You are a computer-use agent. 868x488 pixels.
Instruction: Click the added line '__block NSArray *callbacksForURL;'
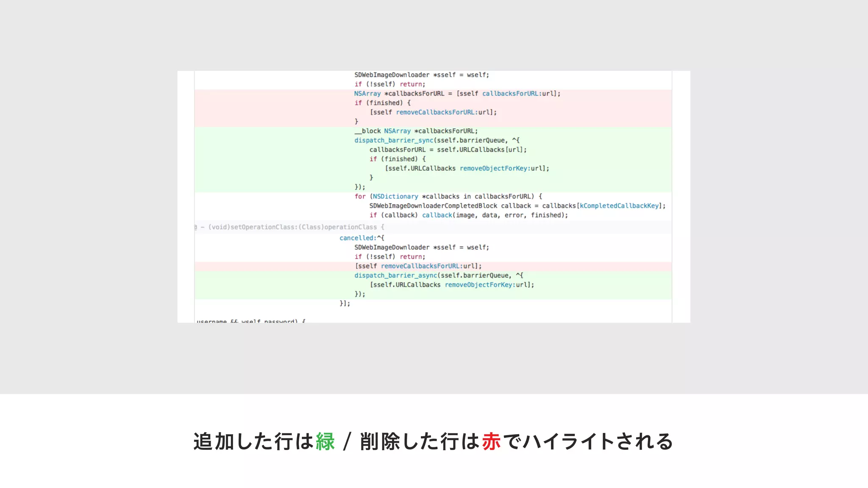416,131
